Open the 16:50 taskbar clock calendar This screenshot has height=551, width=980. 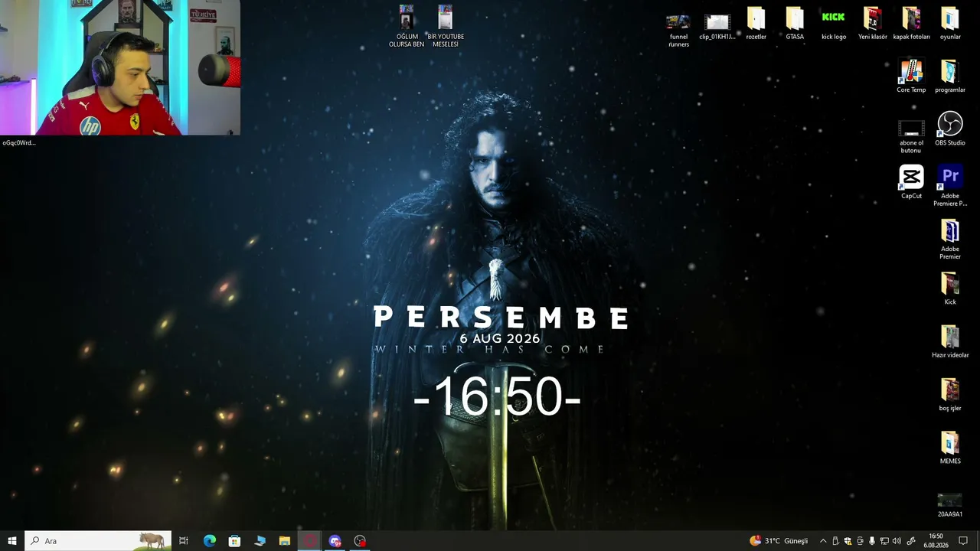click(x=936, y=541)
